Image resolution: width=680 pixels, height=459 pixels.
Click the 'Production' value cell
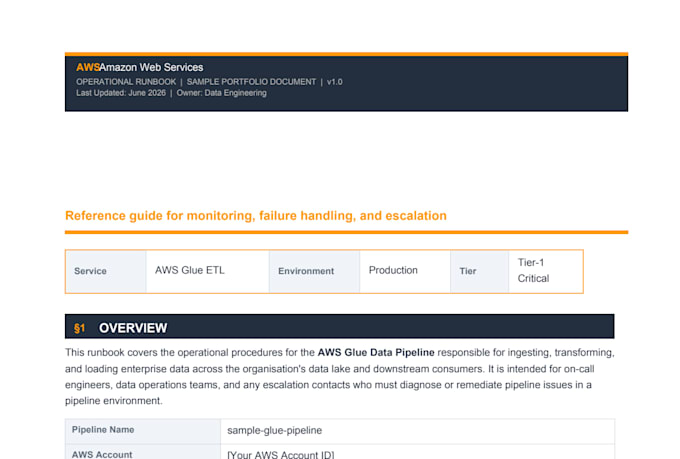(405, 272)
